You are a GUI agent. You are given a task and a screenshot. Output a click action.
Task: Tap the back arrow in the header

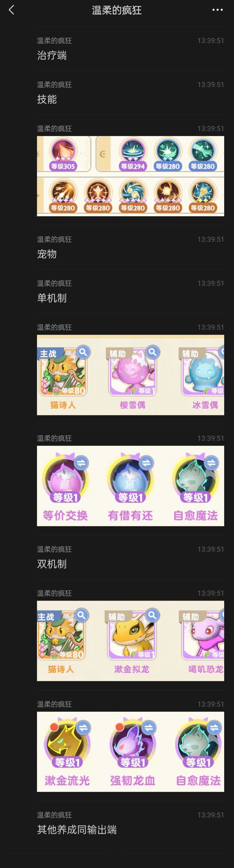pos(12,10)
